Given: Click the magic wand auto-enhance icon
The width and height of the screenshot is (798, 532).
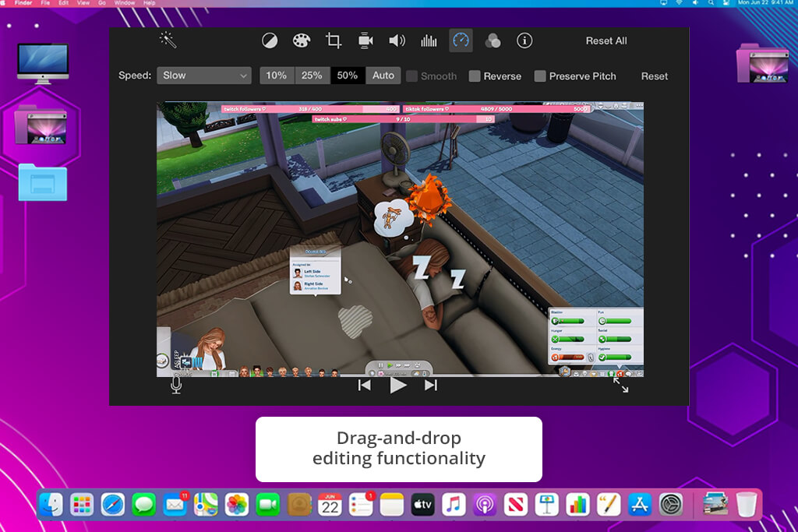Looking at the screenshot, I should pyautogui.click(x=168, y=40).
